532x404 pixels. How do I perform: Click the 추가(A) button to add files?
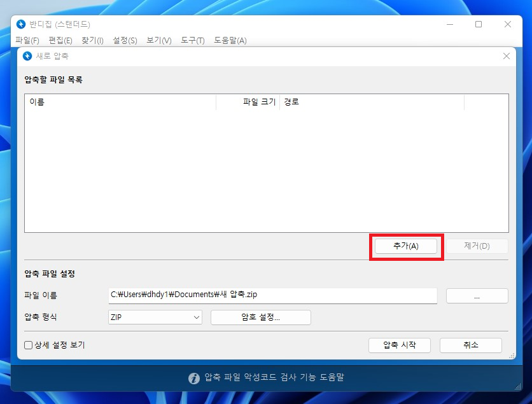click(x=406, y=246)
